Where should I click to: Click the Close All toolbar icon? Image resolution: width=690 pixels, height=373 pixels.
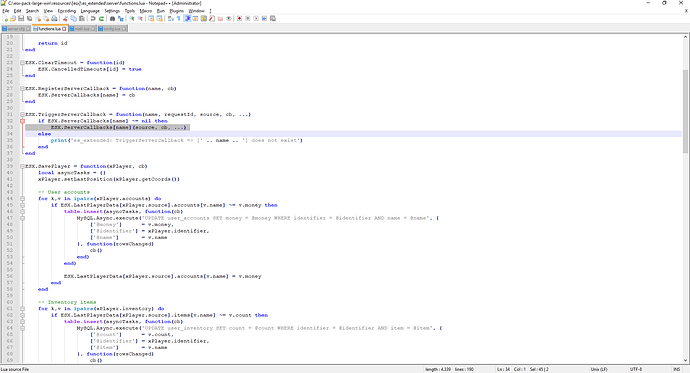click(x=46, y=18)
